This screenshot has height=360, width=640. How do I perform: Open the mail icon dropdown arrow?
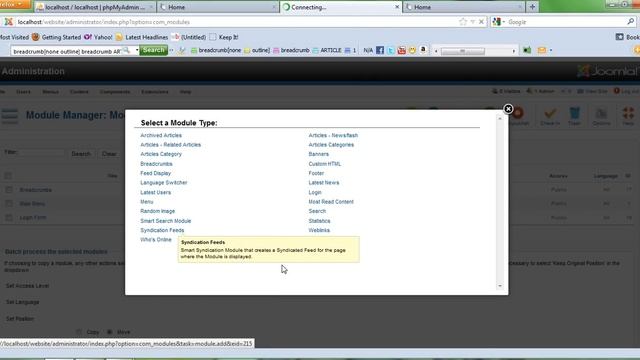click(x=551, y=50)
